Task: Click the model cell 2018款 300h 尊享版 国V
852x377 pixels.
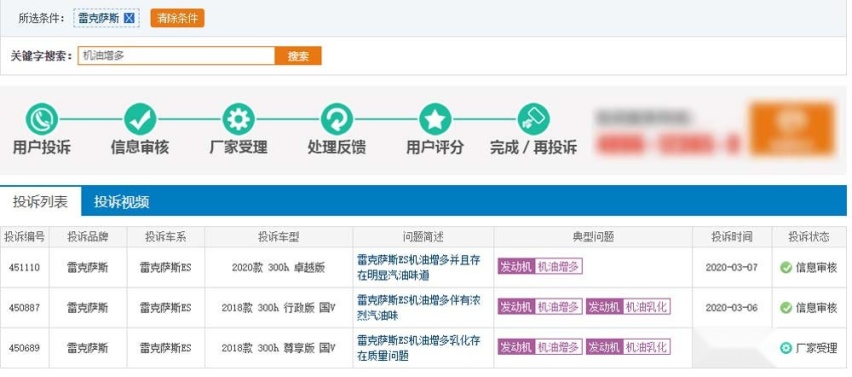Action: [278, 348]
